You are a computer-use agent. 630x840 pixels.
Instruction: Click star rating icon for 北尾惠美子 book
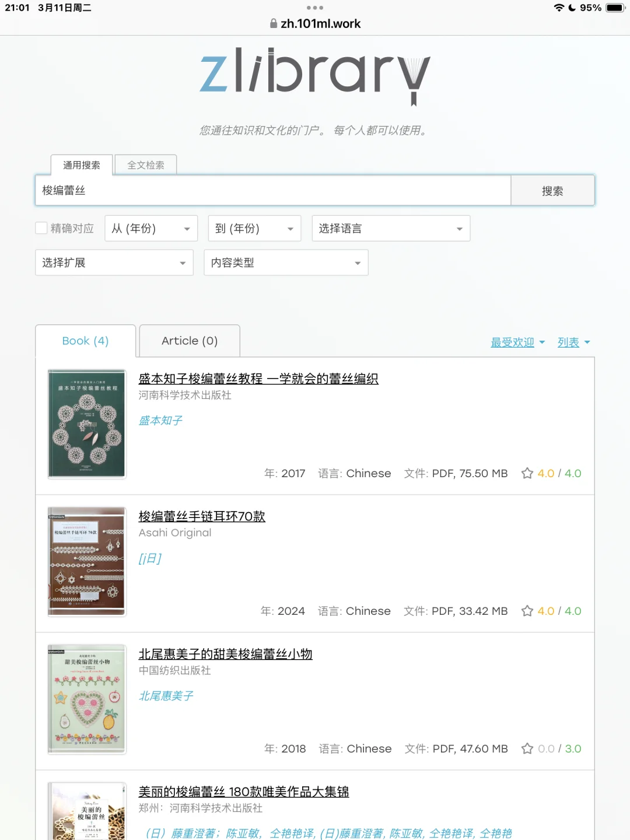(527, 748)
